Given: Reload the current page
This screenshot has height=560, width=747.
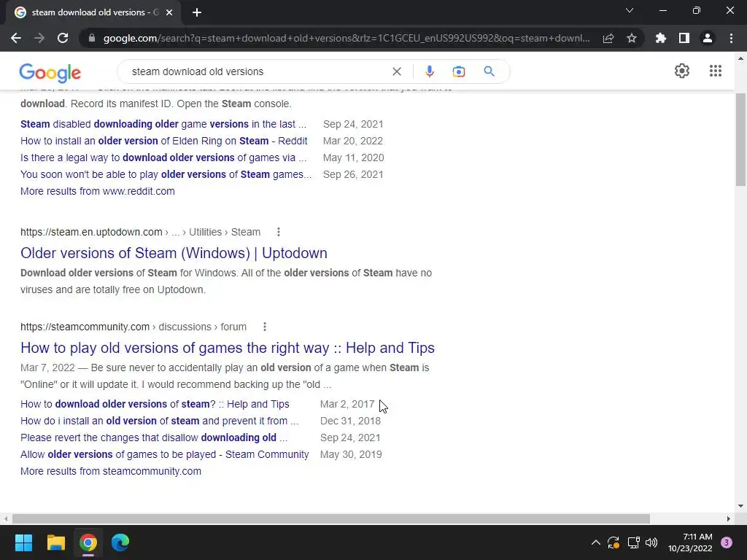Looking at the screenshot, I should point(63,38).
